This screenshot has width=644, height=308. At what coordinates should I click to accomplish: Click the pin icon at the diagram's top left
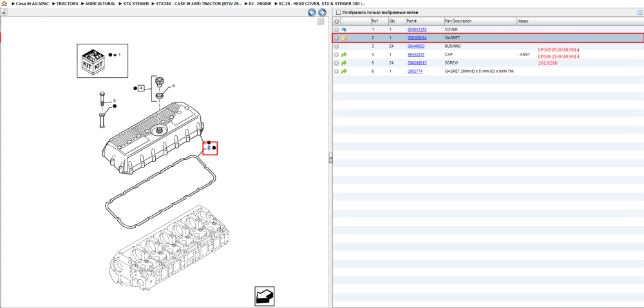pos(4,12)
